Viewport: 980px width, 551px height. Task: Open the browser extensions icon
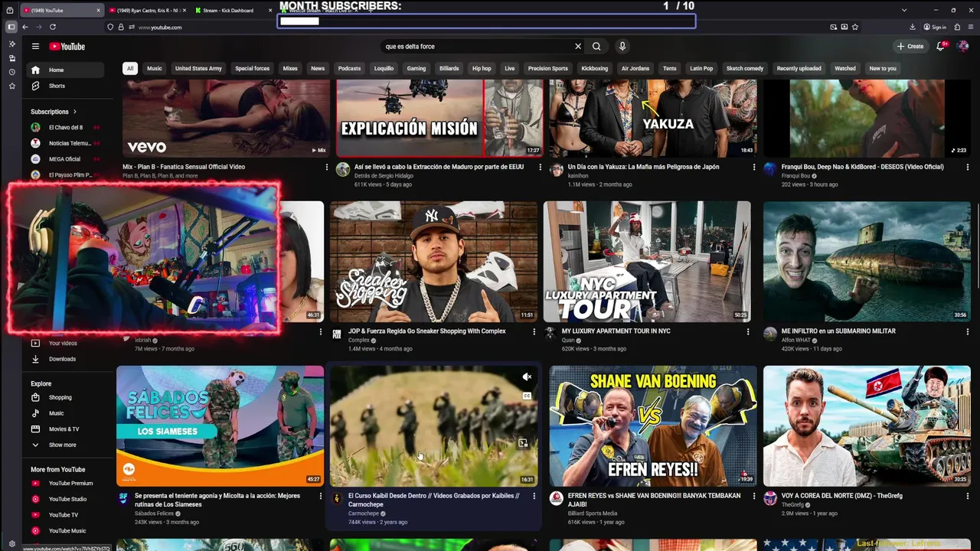[957, 27]
